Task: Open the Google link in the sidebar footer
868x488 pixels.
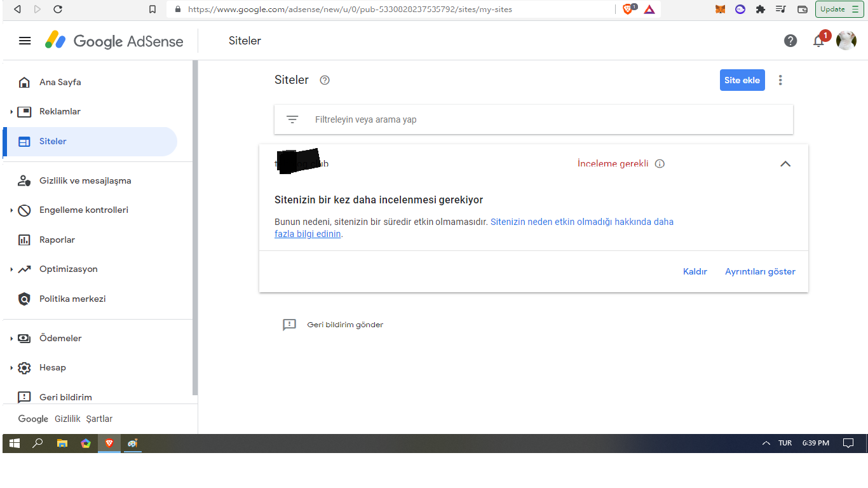Action: point(33,419)
